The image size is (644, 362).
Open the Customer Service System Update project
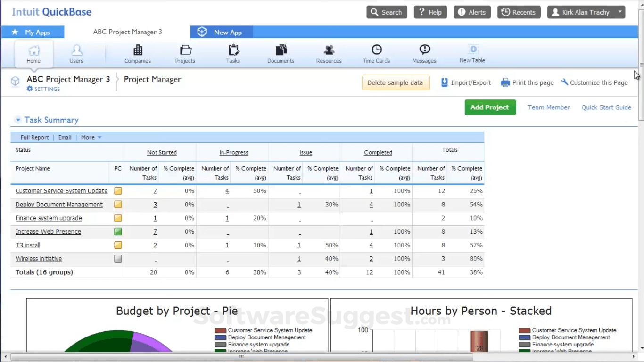click(x=61, y=191)
